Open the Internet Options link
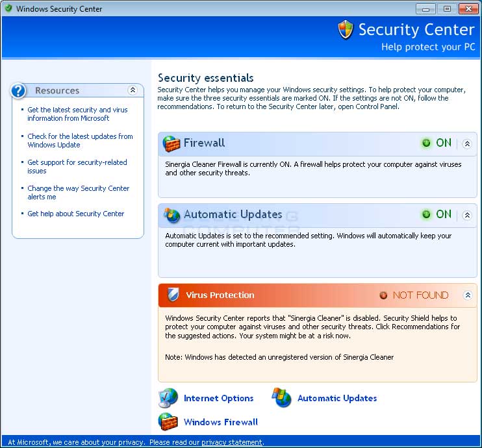Screen dimensions: 482x448 pos(218,398)
